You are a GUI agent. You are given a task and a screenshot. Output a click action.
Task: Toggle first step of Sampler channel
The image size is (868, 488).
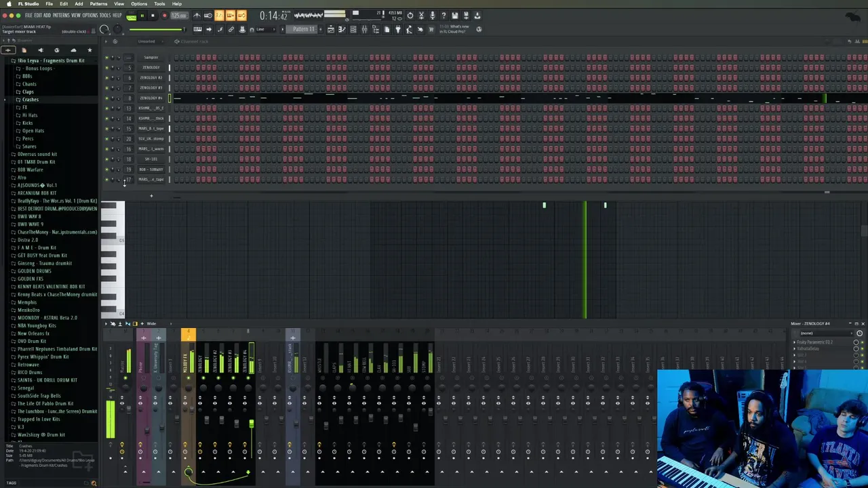pos(177,58)
